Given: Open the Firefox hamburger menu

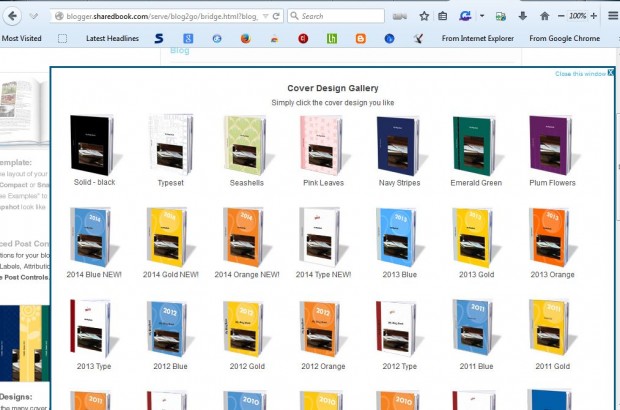Looking at the screenshot, I should click(x=612, y=16).
